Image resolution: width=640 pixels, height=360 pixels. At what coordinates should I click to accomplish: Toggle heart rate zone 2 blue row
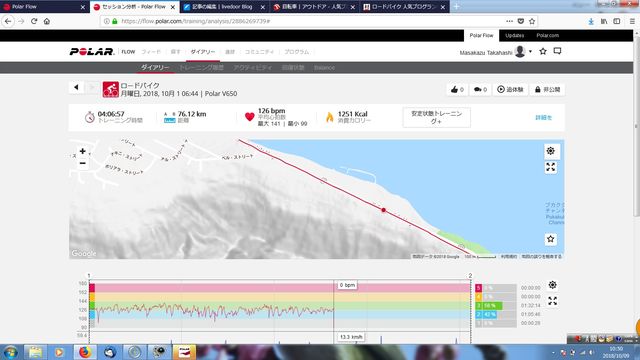coord(496,314)
